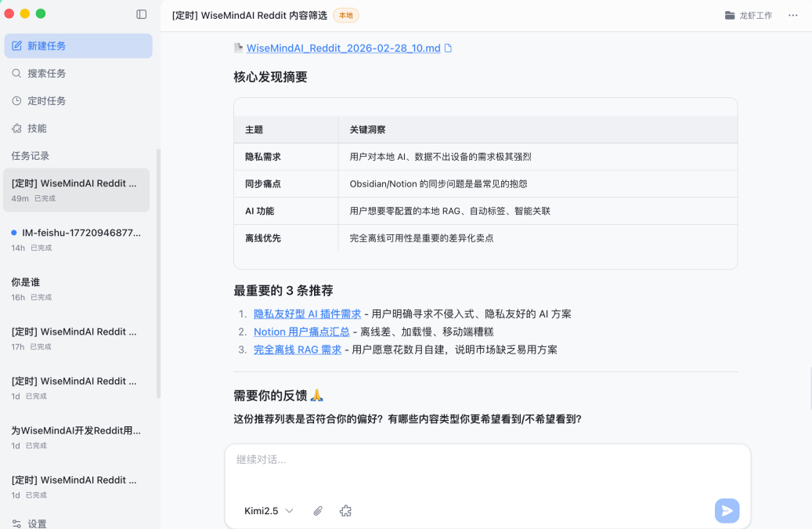The width and height of the screenshot is (812, 529).
Task: Expand the Kimi2.5 model dropdown
Action: pos(269,511)
